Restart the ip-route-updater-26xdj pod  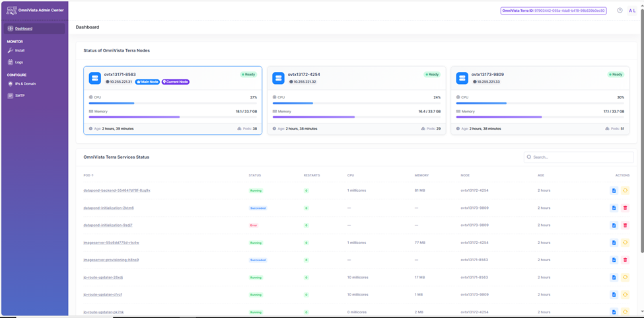click(626, 278)
